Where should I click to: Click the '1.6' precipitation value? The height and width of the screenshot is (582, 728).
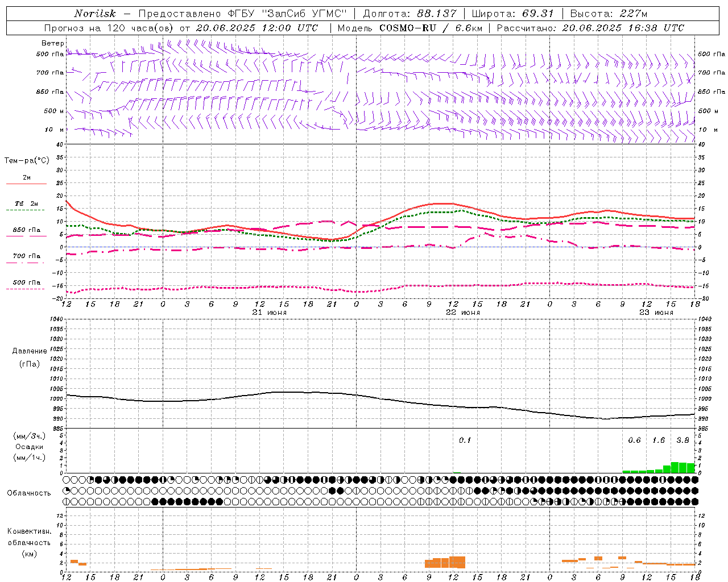pyautogui.click(x=659, y=440)
